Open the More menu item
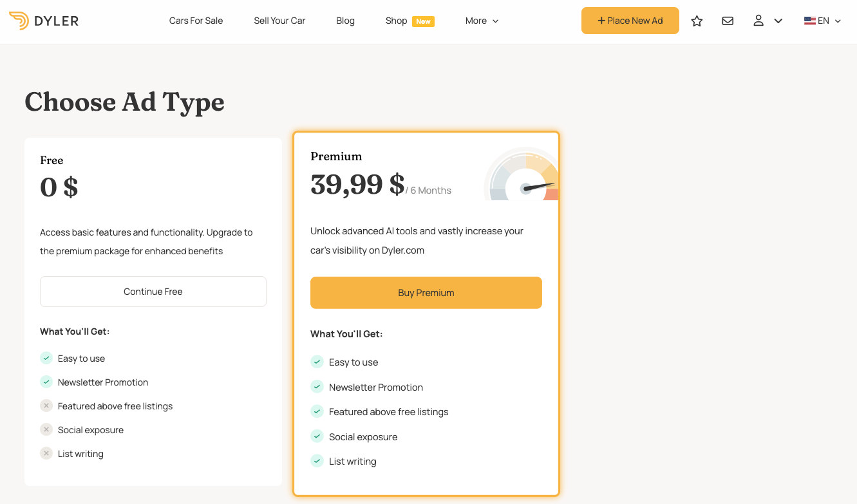857x504 pixels. [476, 21]
